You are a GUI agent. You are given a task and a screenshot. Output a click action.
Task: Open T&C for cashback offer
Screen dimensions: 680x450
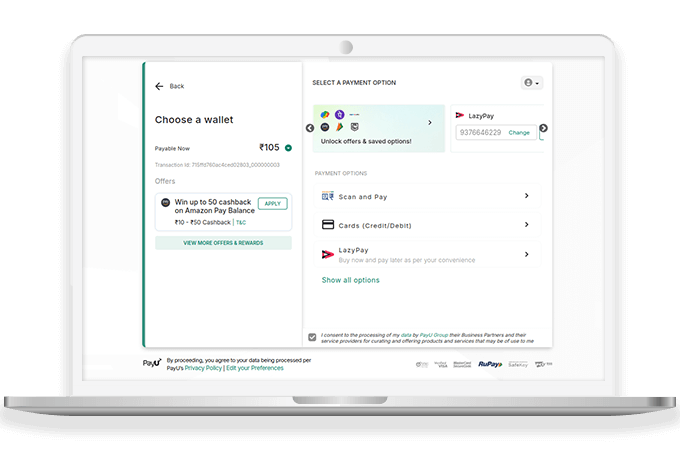(241, 222)
